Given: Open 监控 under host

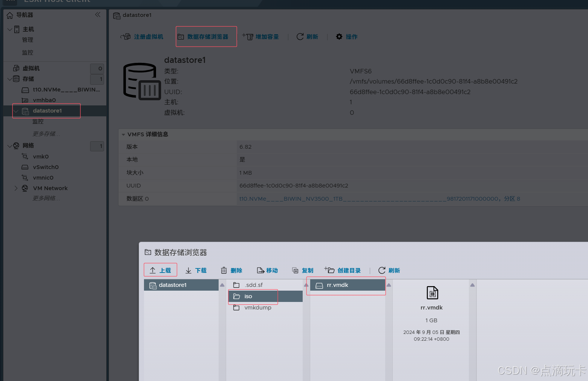Looking at the screenshot, I should pyautogui.click(x=28, y=53).
